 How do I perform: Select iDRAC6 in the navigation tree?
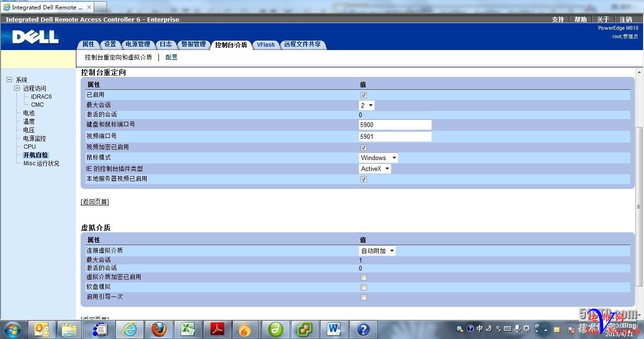pos(41,96)
